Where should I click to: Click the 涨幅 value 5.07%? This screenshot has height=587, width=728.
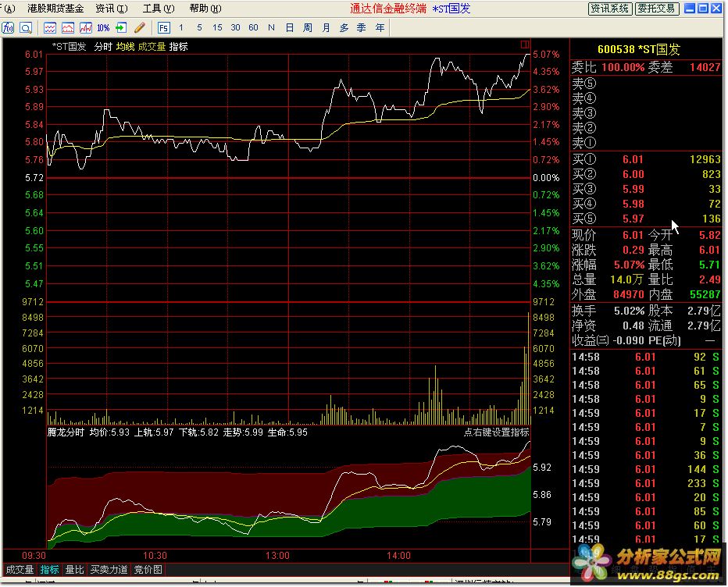click(x=629, y=265)
